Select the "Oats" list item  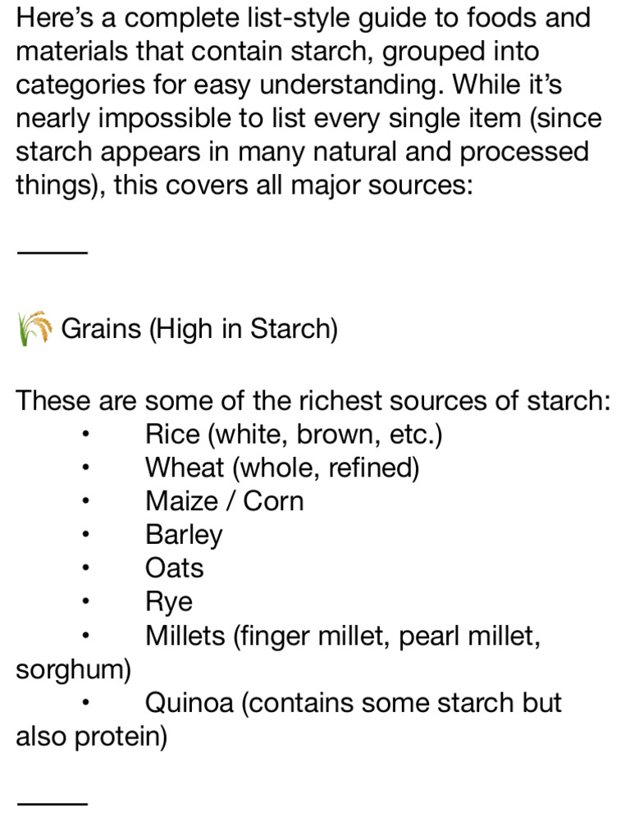pos(174,568)
